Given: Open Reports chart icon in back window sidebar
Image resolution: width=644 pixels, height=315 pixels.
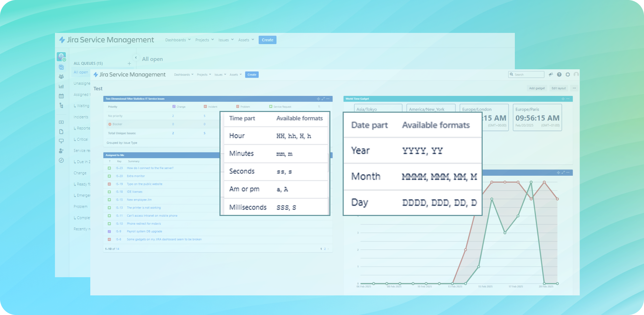Looking at the screenshot, I should pyautogui.click(x=61, y=86).
